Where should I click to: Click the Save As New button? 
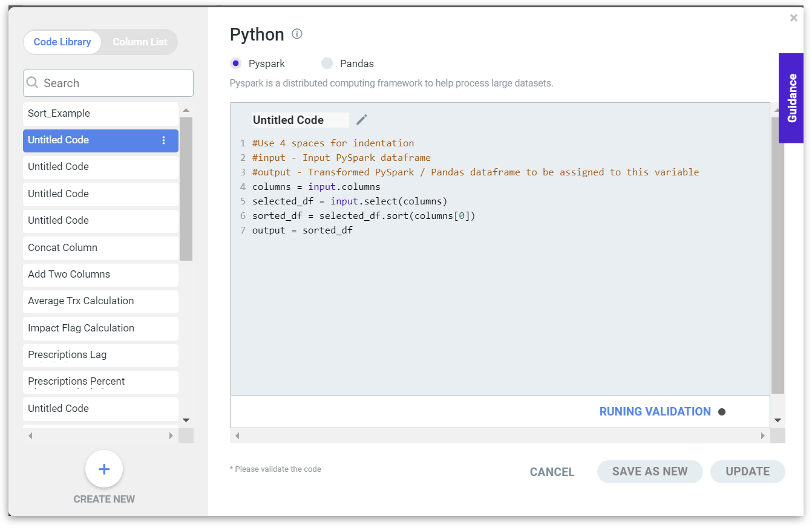pyautogui.click(x=650, y=472)
